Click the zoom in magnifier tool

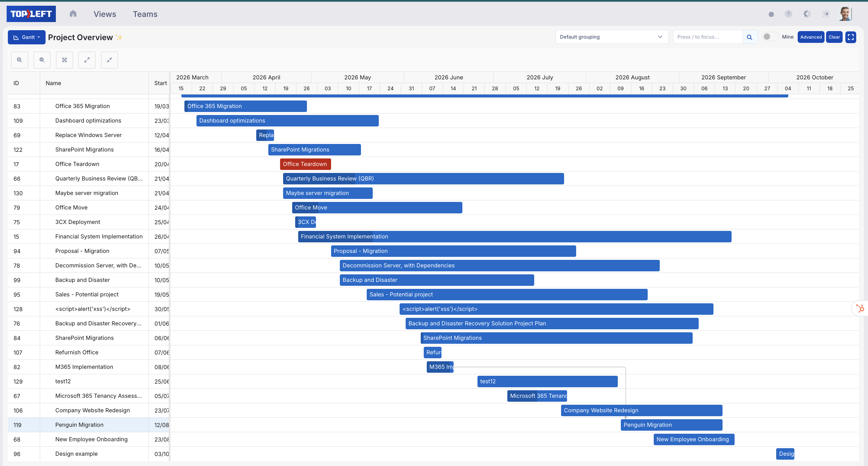pyautogui.click(x=20, y=60)
